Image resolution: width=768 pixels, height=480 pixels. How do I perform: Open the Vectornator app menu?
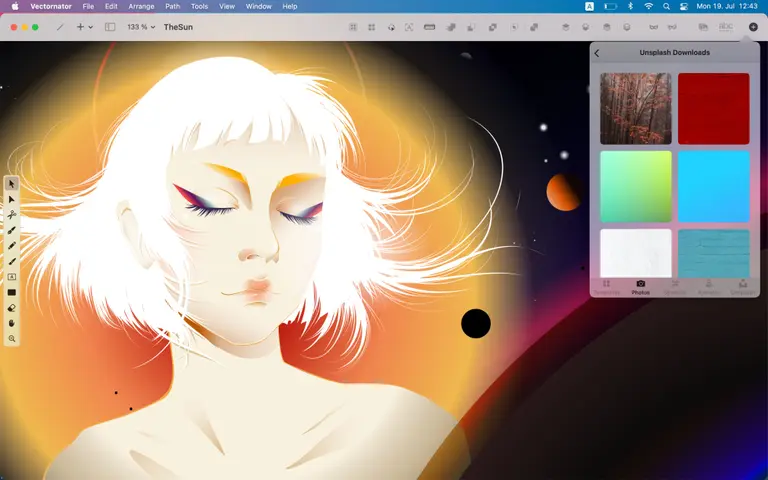[x=51, y=6]
